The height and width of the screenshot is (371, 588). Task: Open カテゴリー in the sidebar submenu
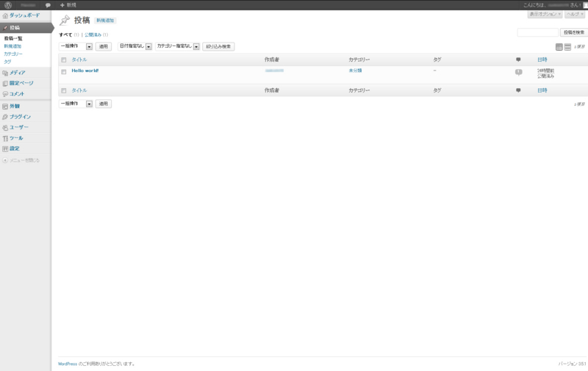(13, 54)
